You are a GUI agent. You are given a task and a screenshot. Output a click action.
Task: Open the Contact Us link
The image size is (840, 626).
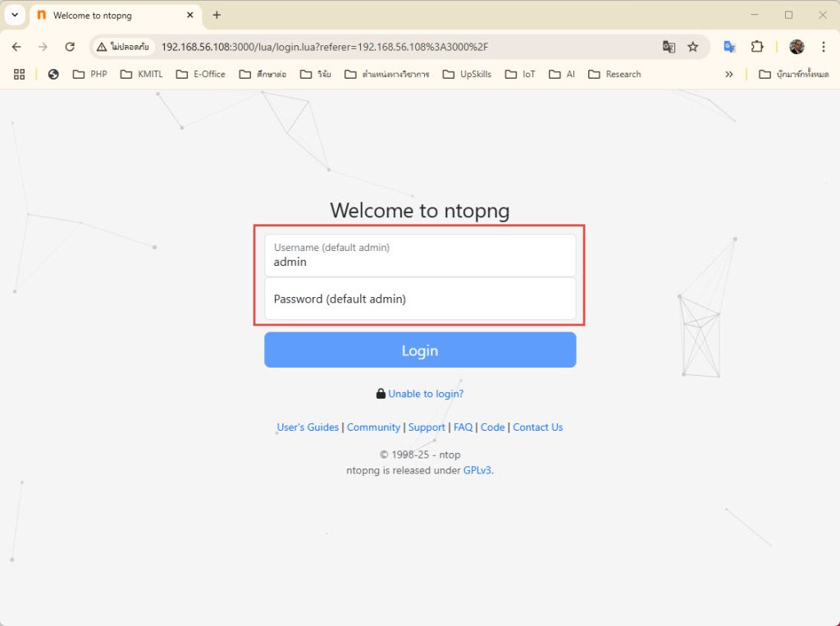click(538, 427)
